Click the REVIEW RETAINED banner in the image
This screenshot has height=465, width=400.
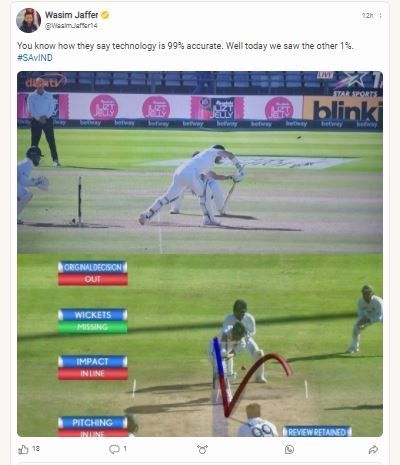(x=317, y=432)
